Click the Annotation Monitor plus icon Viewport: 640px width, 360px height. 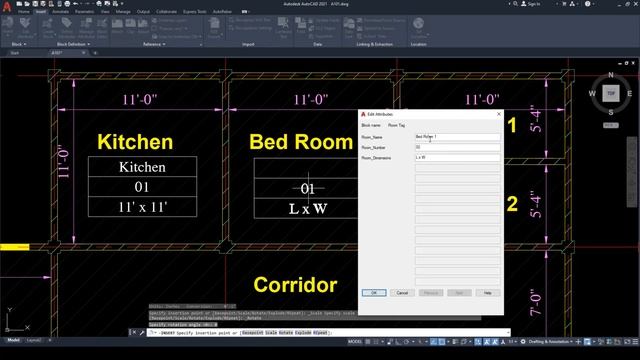578,342
